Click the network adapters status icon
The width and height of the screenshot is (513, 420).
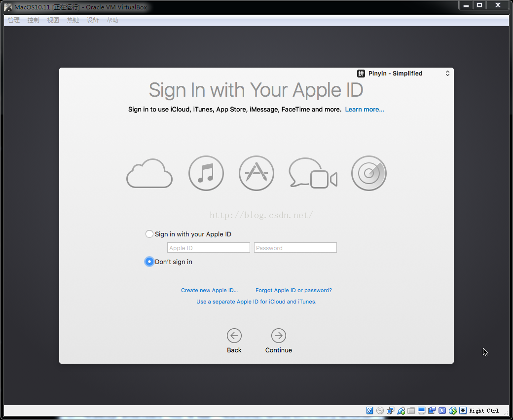pos(390,411)
